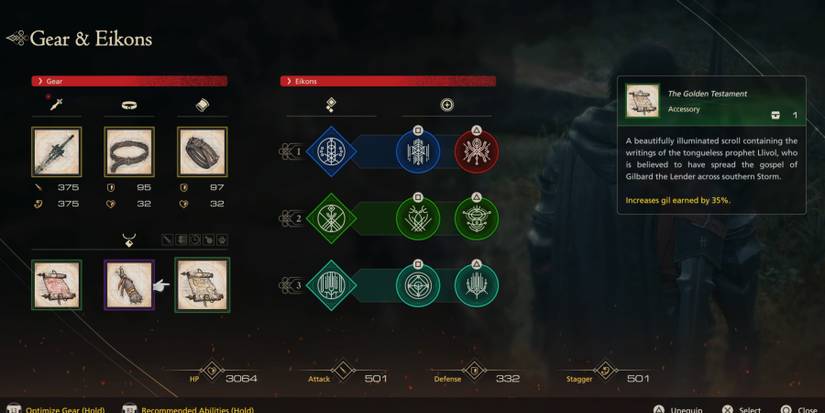Viewport: 825px width, 413px height.
Task: Select the teal diamond Eikon in slot 3
Action: coord(331,285)
